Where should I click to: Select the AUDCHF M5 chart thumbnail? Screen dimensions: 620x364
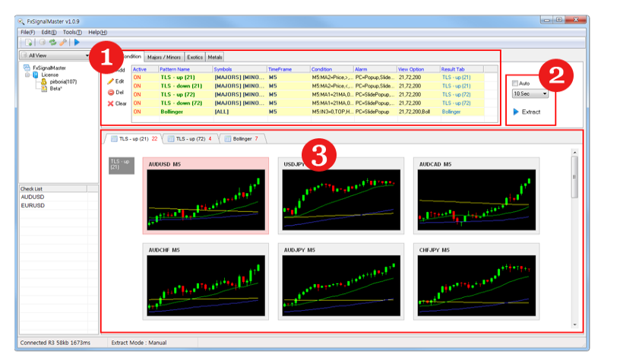(206, 282)
